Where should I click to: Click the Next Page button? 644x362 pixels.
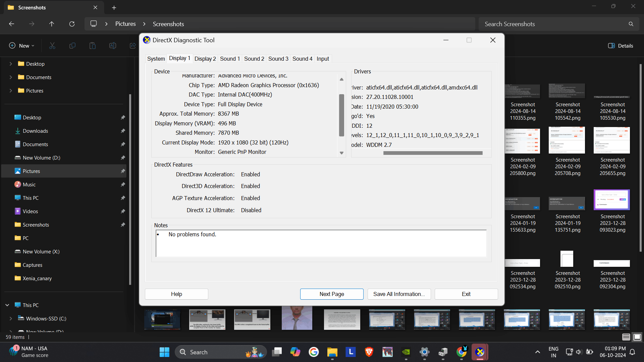tap(332, 294)
